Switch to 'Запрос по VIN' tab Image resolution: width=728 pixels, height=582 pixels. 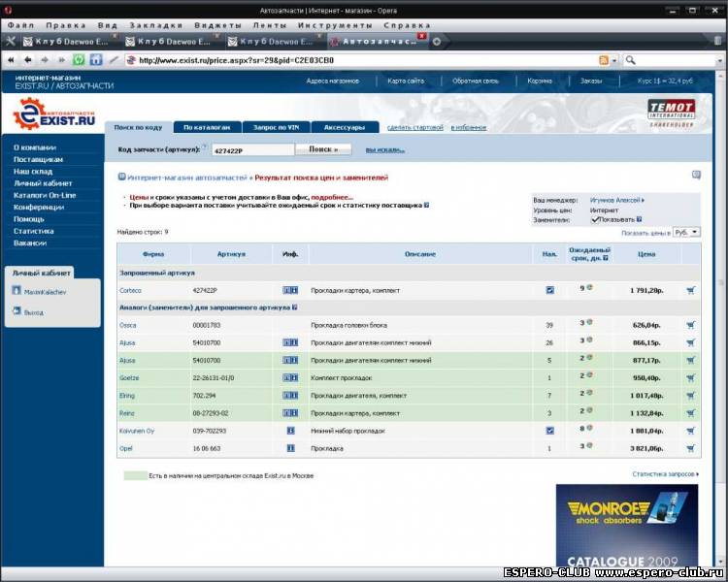coord(277,127)
